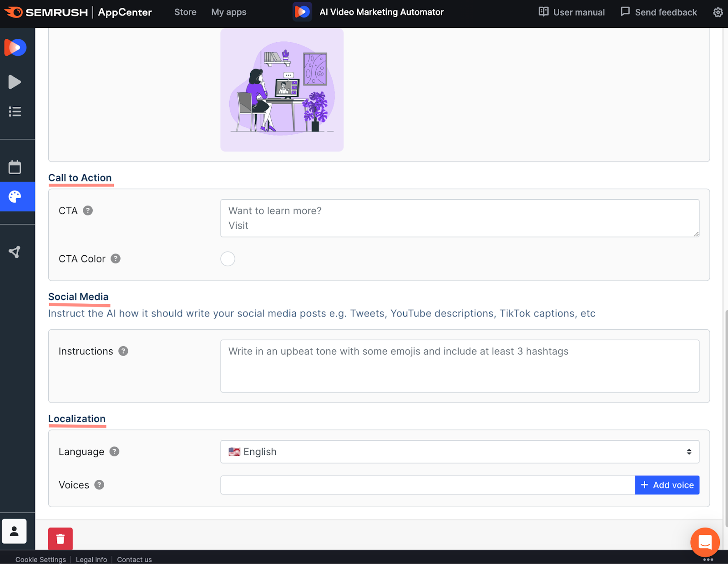Click inside the Social Media Instructions field

[460, 366]
